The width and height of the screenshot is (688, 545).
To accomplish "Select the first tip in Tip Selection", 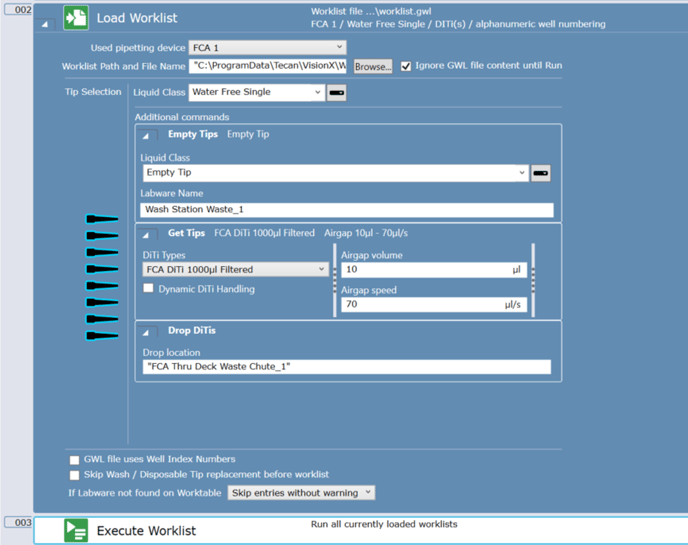I will coord(102,219).
